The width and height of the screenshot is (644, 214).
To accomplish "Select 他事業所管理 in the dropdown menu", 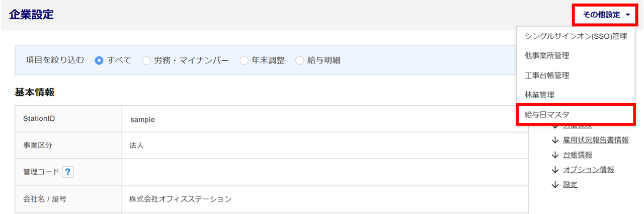I will 547,56.
